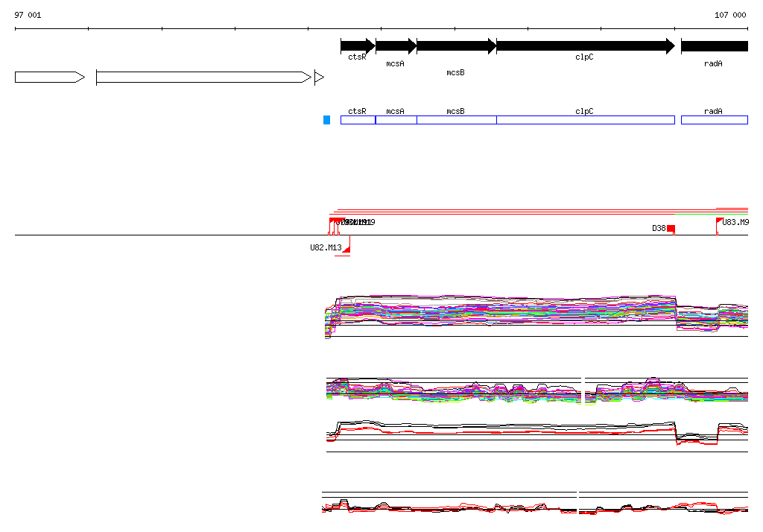Viewport: 763px width, 532px height.
Task: Click the overlapping label cluster ending in 19
Action: coord(356,223)
